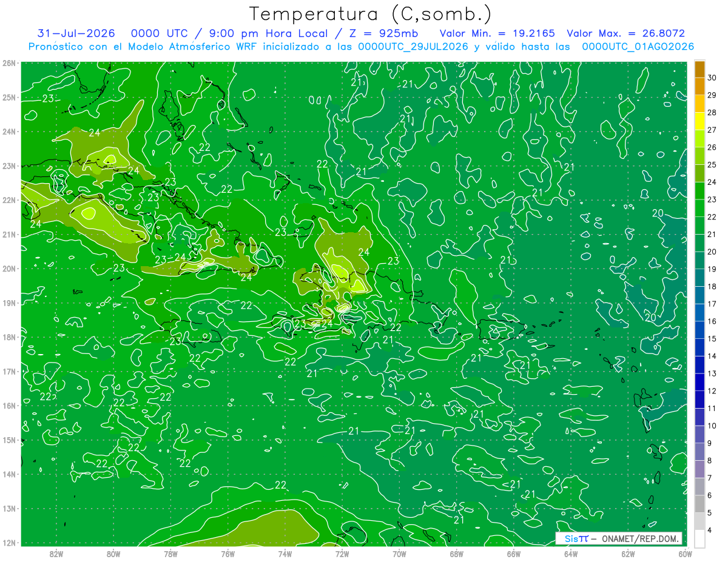The image size is (728, 562).
Task: Pick the legend swatch between 20 and 21
Action: point(699,243)
